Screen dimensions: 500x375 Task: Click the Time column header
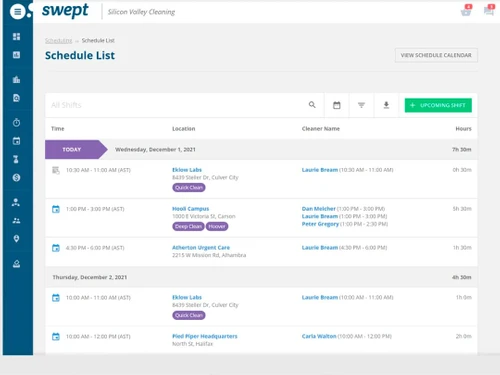57,129
